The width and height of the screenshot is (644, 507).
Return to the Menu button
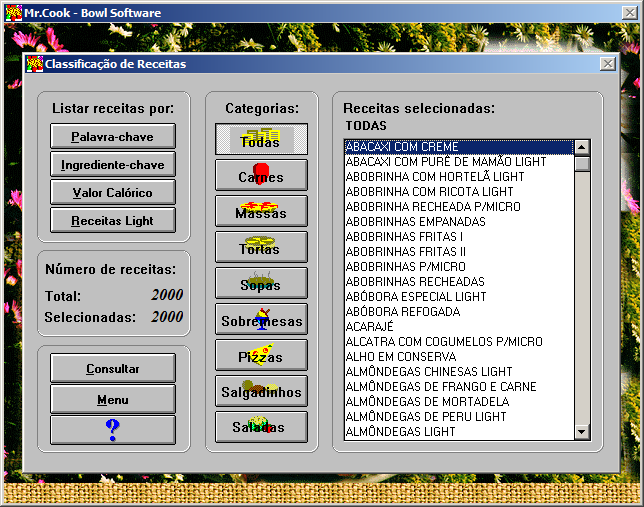[113, 399]
